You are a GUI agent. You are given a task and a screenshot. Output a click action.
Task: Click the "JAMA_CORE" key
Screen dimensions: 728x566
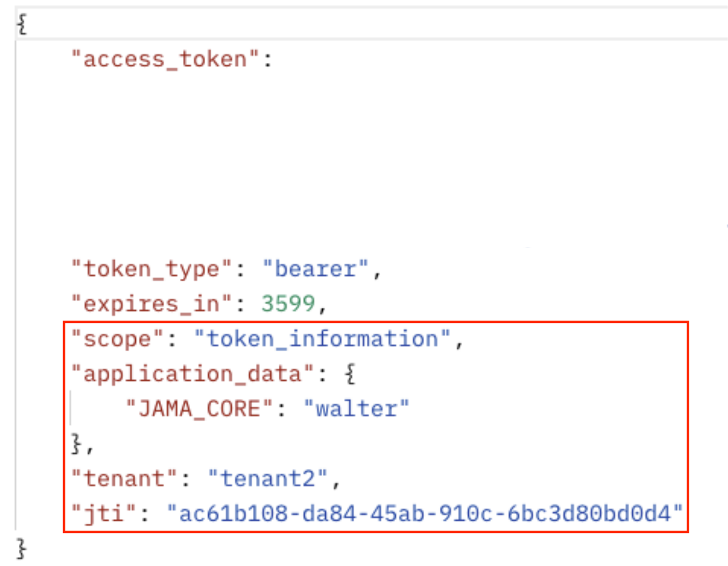(x=199, y=408)
